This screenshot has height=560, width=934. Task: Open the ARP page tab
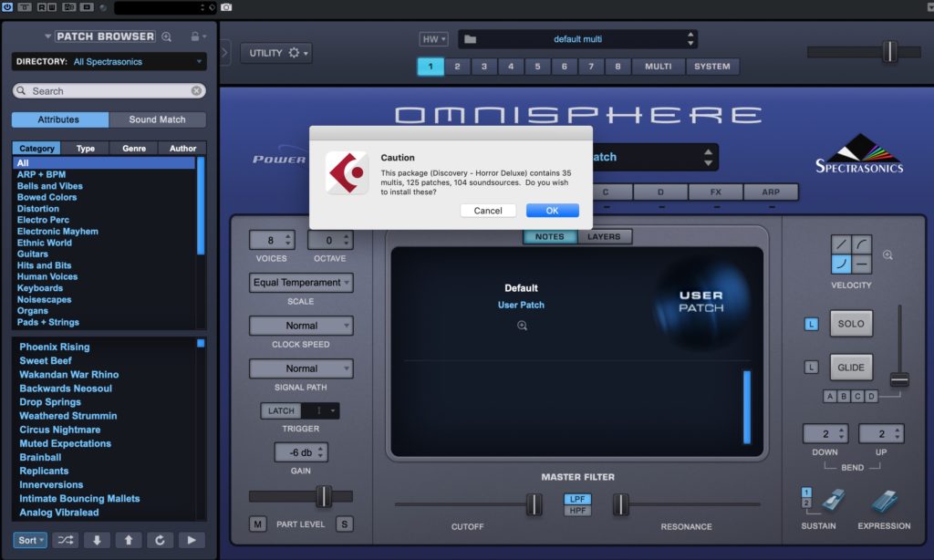pyautogui.click(x=770, y=192)
